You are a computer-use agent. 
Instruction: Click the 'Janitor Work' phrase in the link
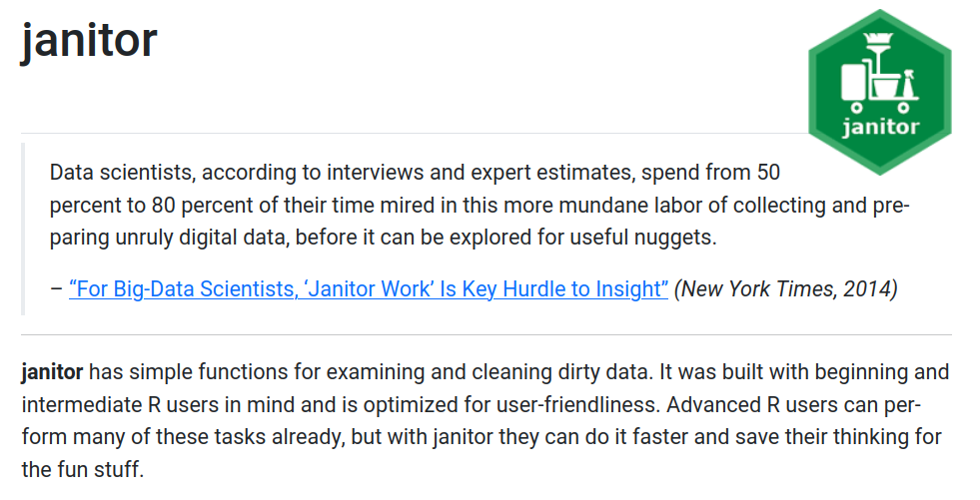click(x=378, y=289)
